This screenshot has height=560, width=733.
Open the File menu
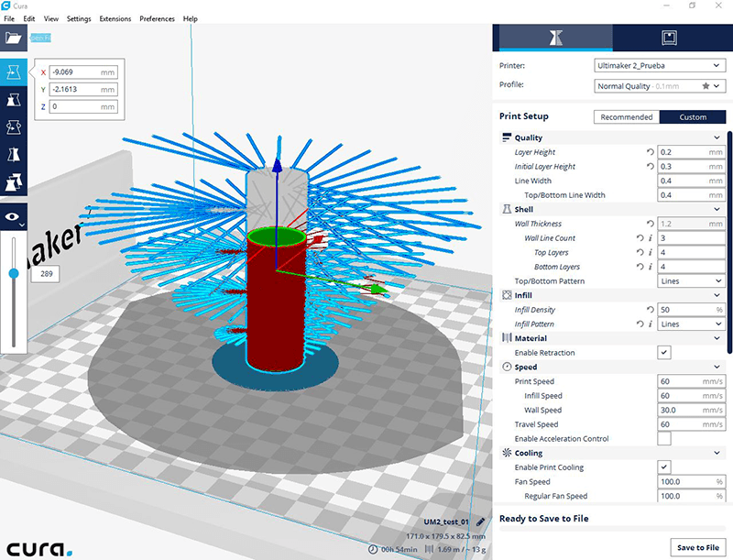pyautogui.click(x=9, y=18)
